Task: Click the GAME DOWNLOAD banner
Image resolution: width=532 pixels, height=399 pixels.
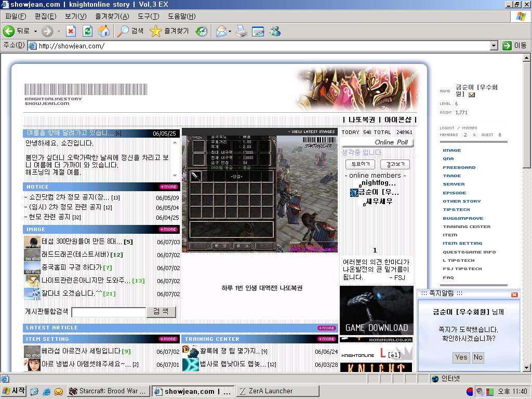Action: point(376,311)
